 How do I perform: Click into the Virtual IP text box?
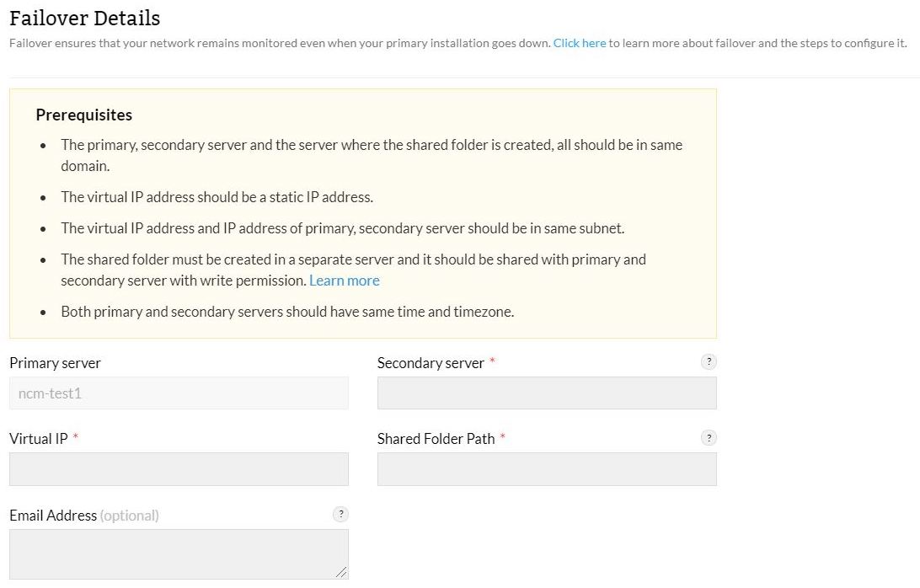point(179,469)
